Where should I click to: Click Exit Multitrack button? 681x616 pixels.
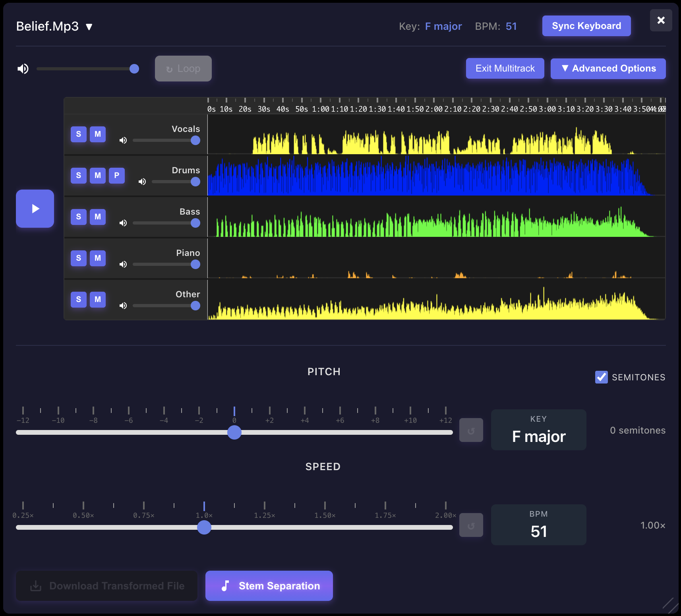pos(505,69)
